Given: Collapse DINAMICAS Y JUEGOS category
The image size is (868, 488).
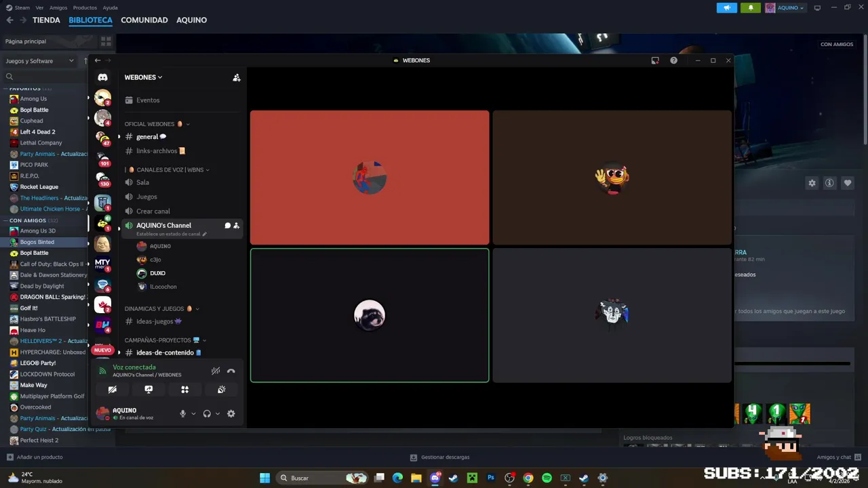Looking at the screenshot, I should 161,308.
